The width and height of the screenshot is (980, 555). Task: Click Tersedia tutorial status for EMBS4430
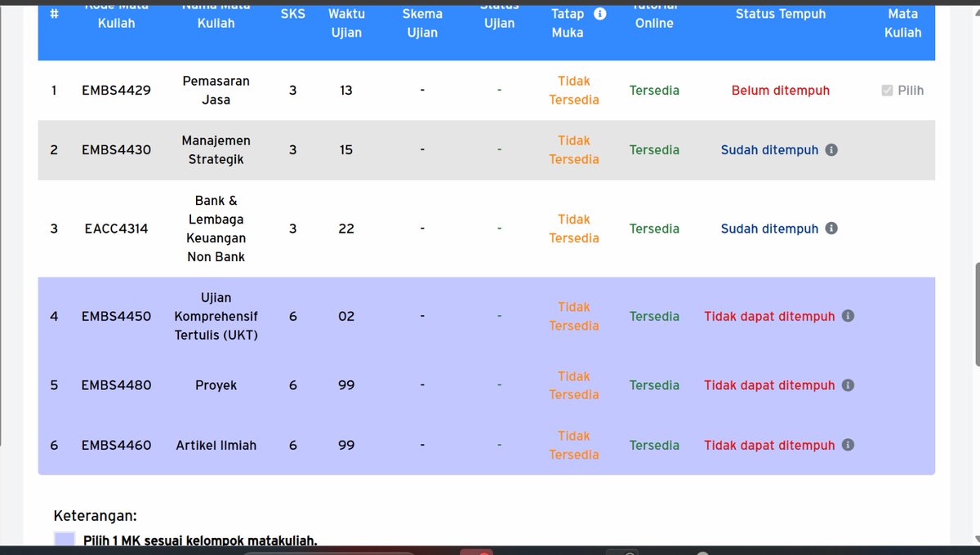click(654, 150)
